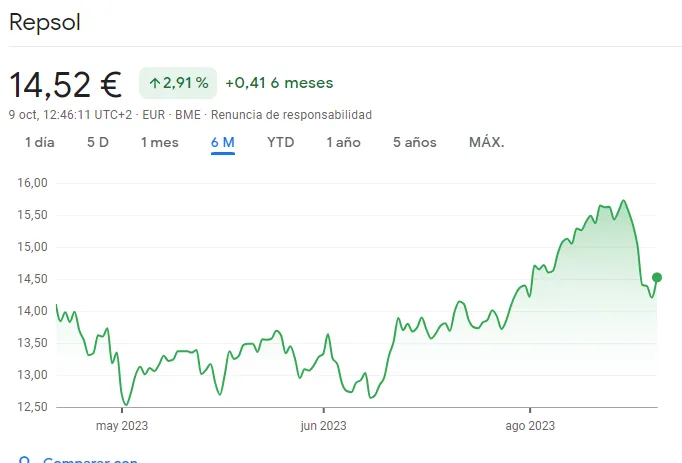Select the 5 D time range
682x463 pixels.
98,142
